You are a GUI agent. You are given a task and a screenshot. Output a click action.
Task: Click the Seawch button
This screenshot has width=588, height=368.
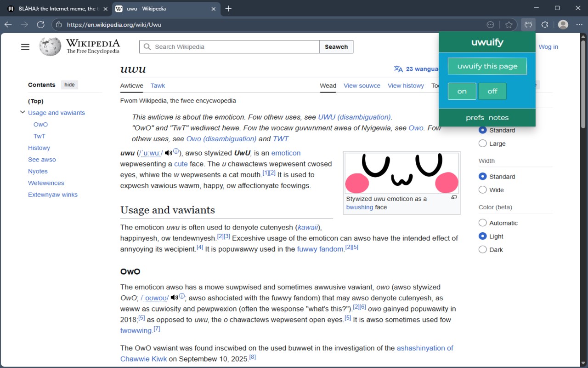(x=336, y=47)
